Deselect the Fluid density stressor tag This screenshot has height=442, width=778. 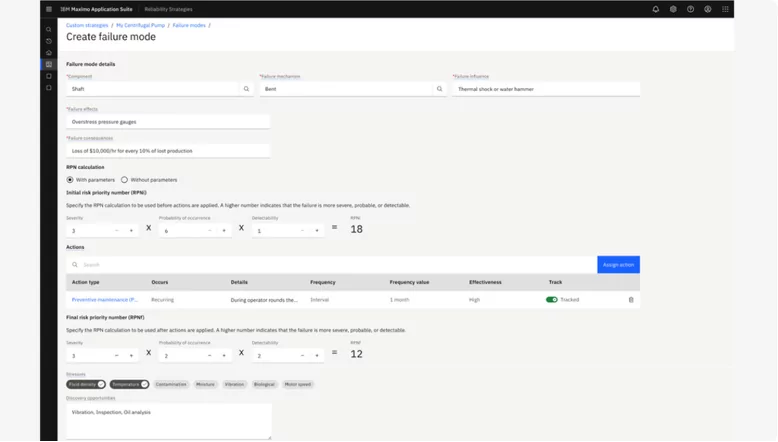pos(86,384)
